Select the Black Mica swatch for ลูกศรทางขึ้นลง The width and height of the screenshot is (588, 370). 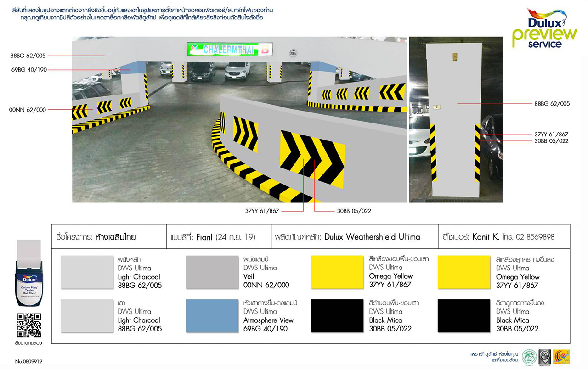pyautogui.click(x=464, y=316)
